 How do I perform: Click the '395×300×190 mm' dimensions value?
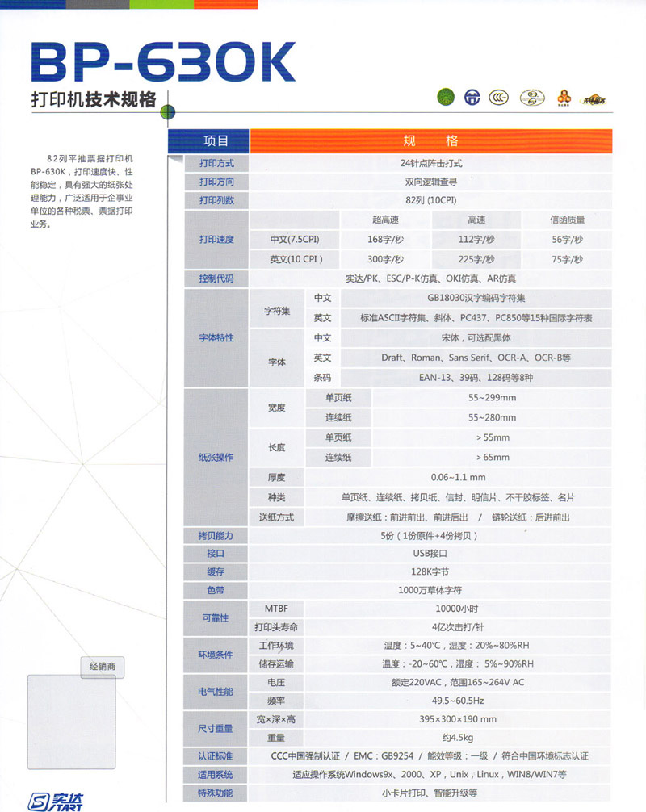458,719
